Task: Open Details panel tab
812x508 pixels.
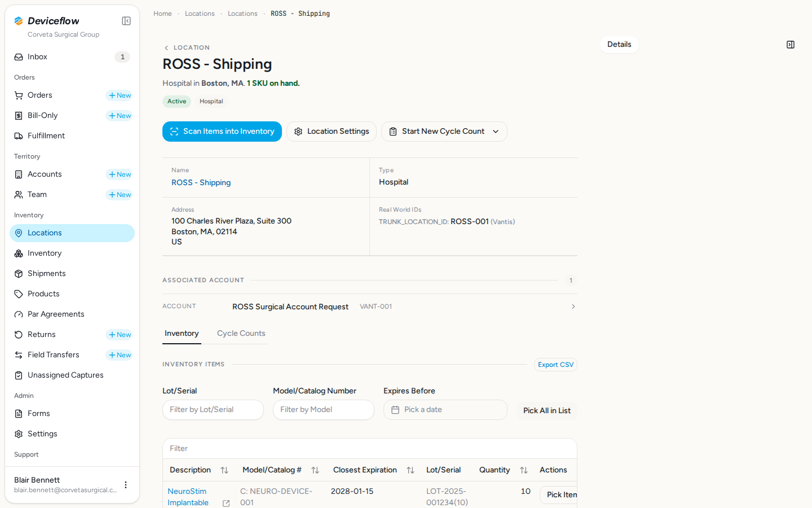Action: (x=619, y=45)
